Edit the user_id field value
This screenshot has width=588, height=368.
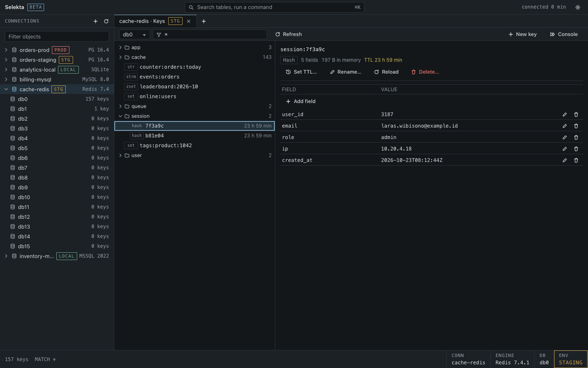click(x=565, y=114)
